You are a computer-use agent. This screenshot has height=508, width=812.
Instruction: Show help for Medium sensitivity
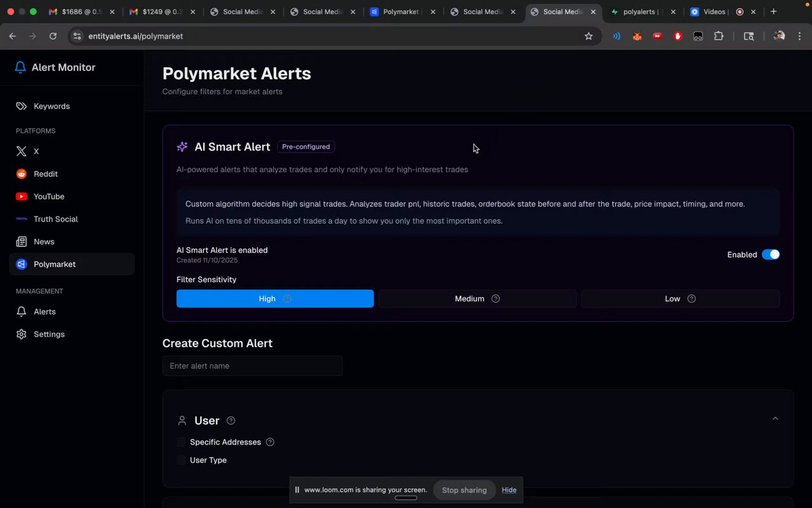click(496, 298)
